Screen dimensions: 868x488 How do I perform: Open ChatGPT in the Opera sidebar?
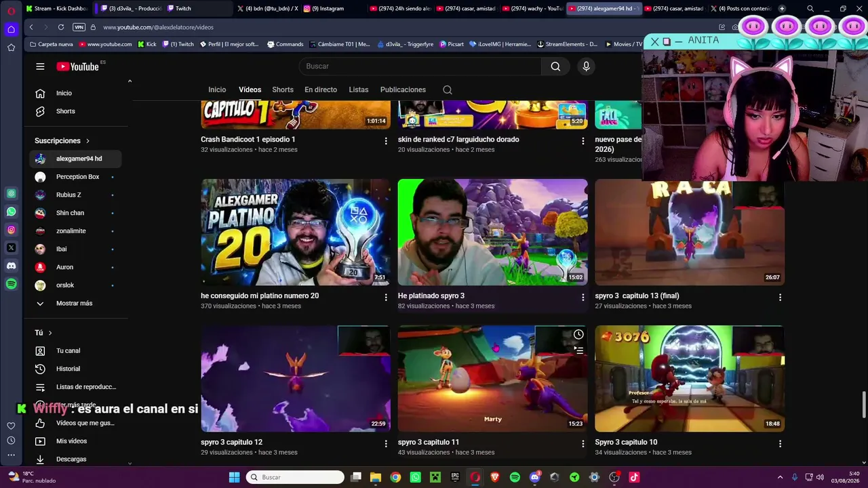[x=11, y=194]
